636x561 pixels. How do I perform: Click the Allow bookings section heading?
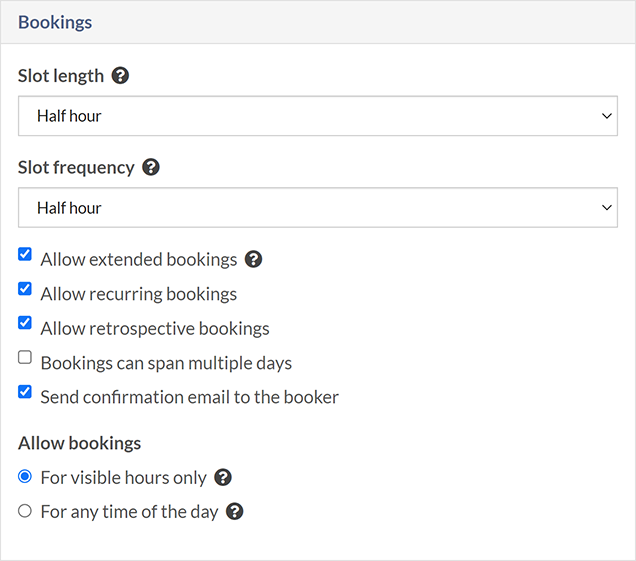click(79, 443)
